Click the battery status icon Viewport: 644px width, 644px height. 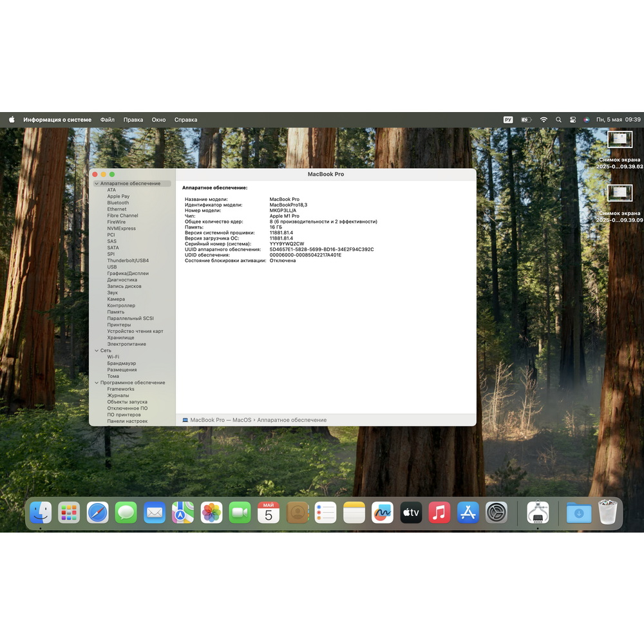click(526, 120)
